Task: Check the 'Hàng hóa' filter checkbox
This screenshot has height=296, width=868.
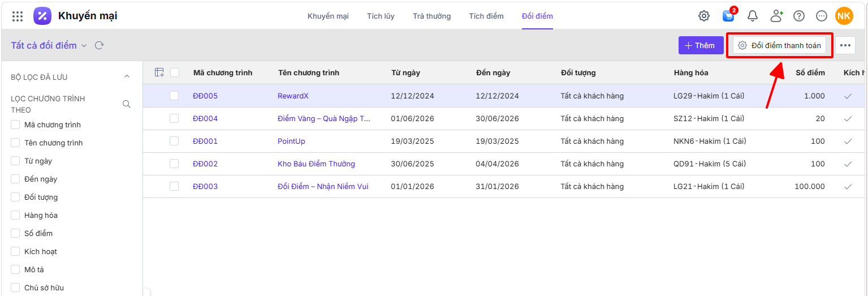Action: [x=15, y=215]
